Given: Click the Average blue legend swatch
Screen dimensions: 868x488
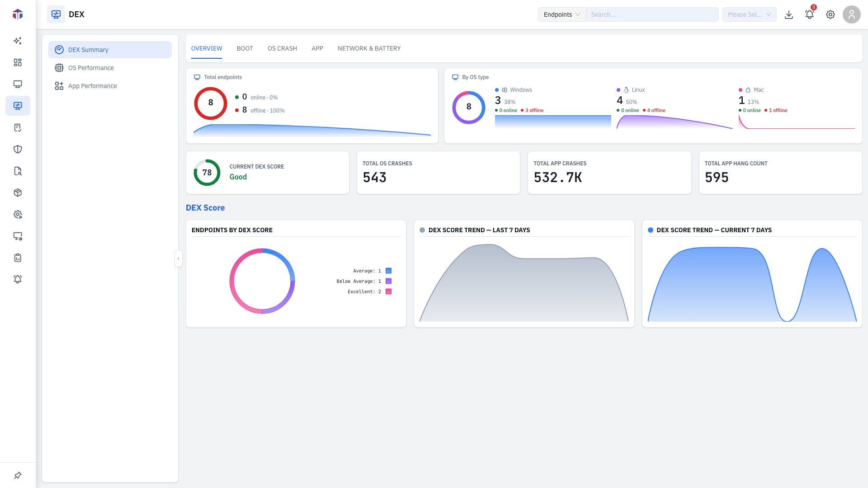Looking at the screenshot, I should 388,271.
